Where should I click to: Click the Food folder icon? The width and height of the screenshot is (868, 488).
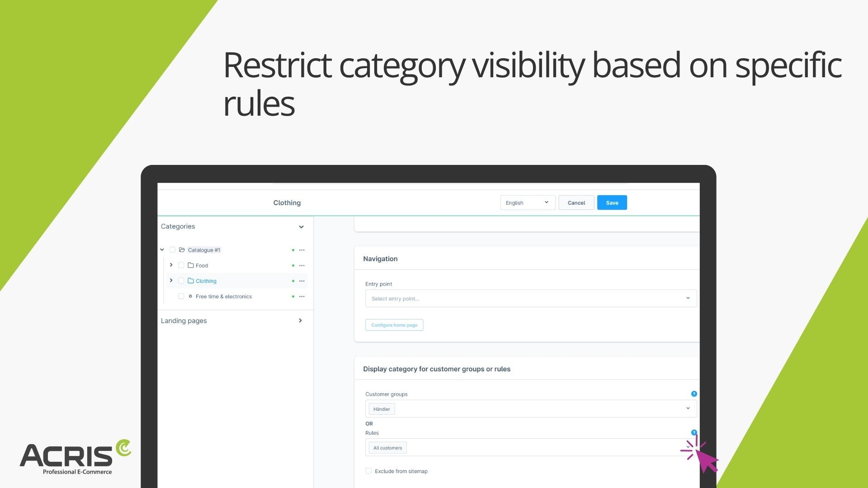191,265
